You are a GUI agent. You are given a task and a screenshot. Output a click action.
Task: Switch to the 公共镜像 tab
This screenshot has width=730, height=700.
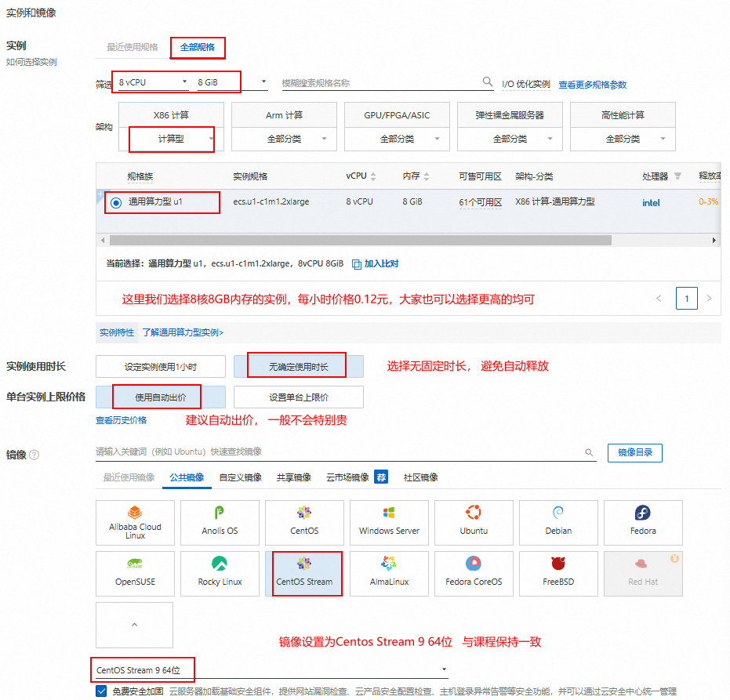(187, 477)
